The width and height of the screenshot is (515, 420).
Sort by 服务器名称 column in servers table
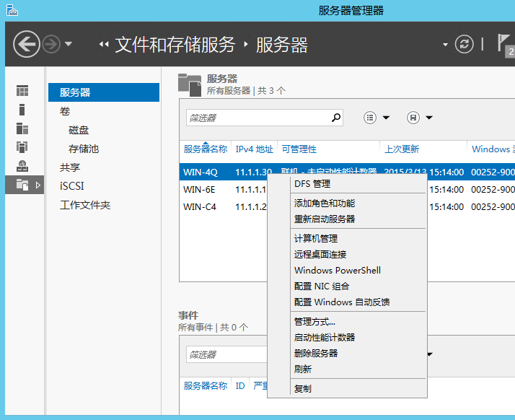click(206, 149)
